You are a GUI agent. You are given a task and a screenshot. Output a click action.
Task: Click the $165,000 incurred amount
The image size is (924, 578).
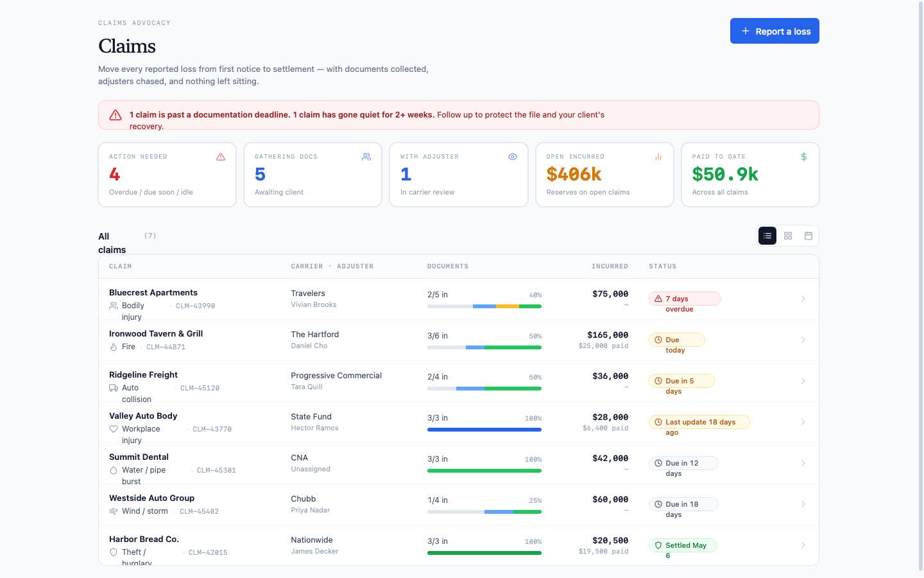tap(608, 335)
